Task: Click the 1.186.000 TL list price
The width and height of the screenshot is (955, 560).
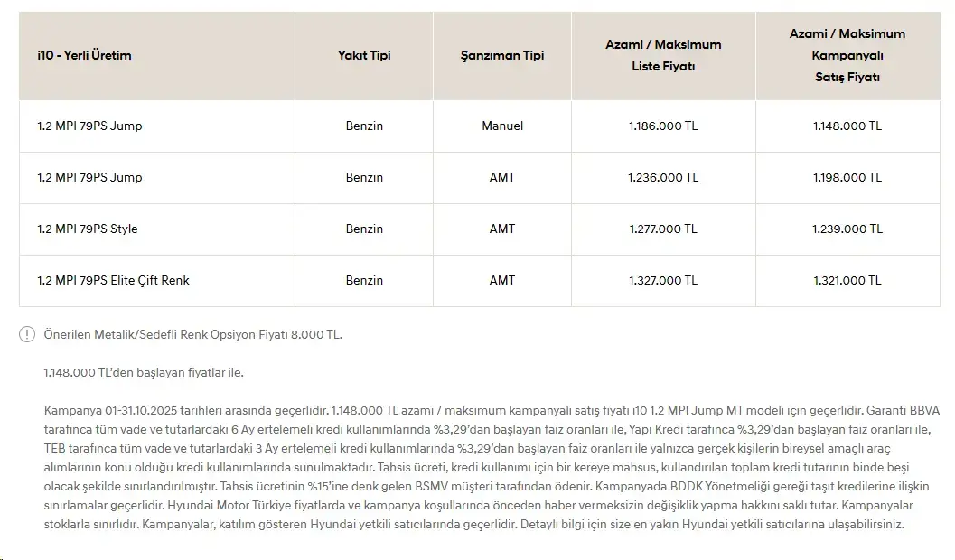Action: [x=663, y=126]
